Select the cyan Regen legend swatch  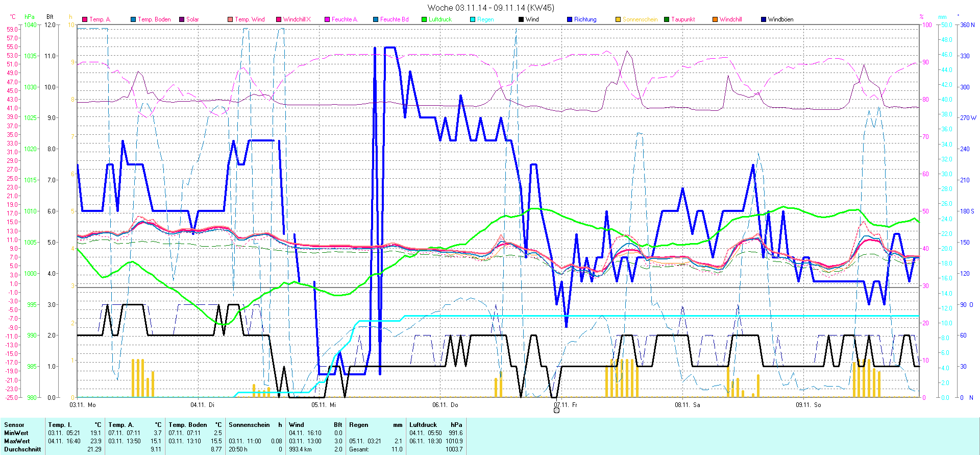point(473,19)
